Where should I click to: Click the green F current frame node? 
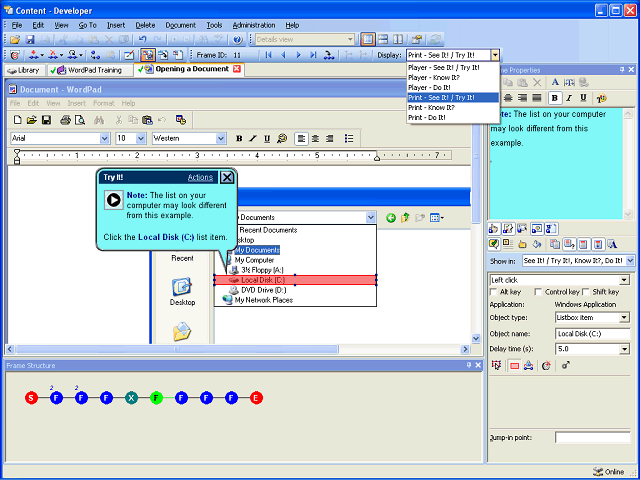pos(156,398)
